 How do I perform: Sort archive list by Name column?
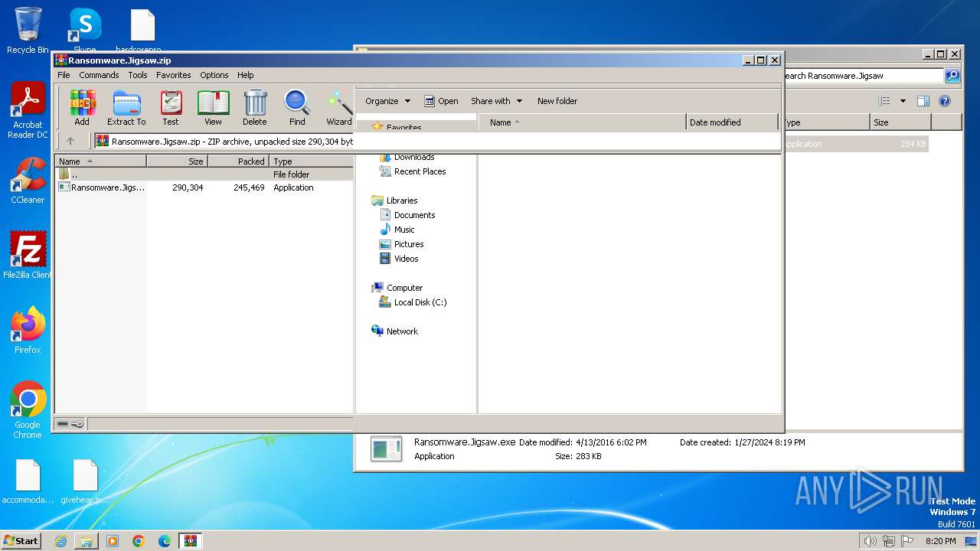pos(100,161)
